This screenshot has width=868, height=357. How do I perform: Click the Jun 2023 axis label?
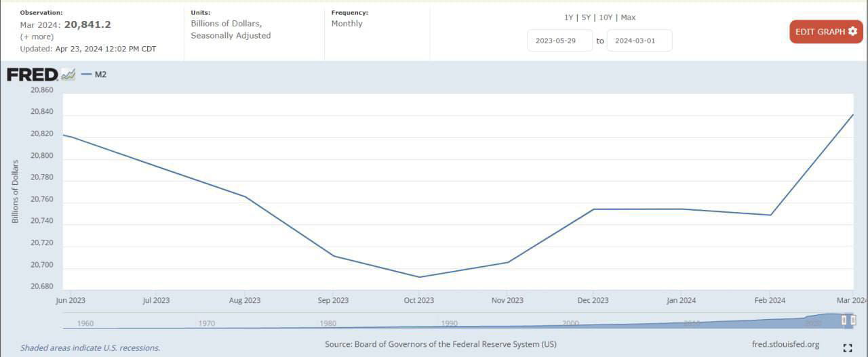(x=71, y=300)
